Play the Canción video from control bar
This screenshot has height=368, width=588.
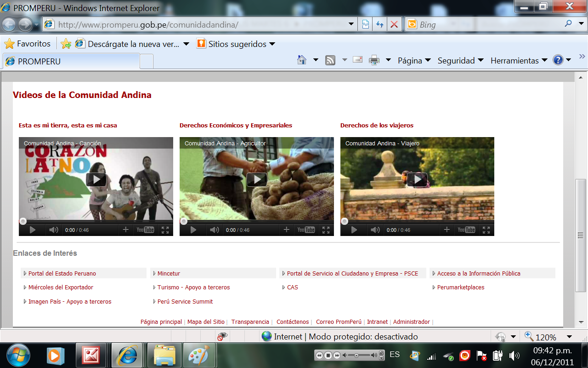[x=33, y=230]
